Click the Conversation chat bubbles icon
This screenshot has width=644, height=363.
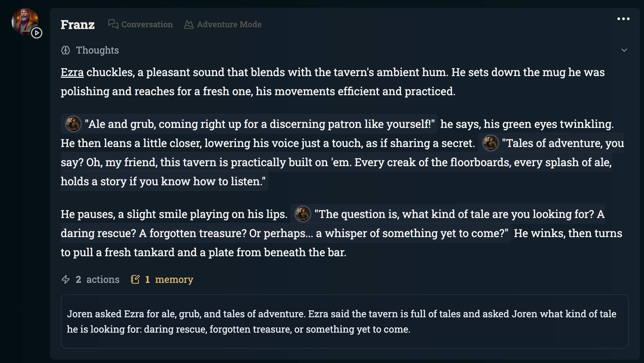coord(113,24)
